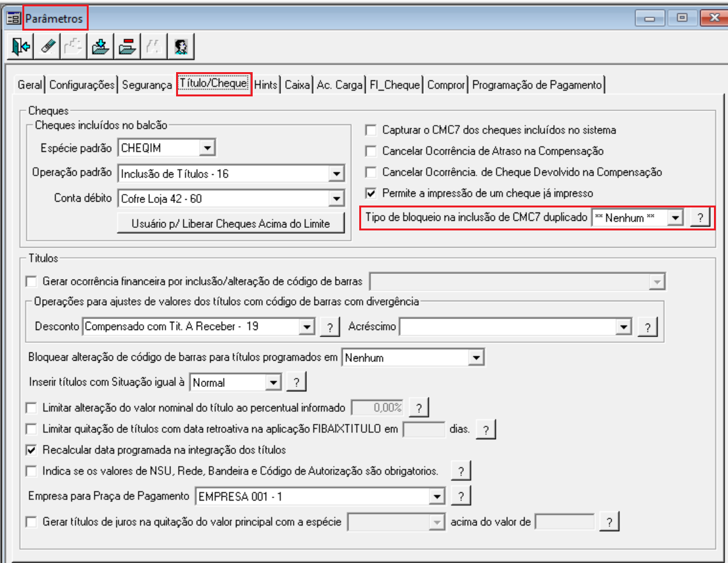Switch to the Ac. Carga tab
Screen dimensions: 728x563
click(x=339, y=85)
